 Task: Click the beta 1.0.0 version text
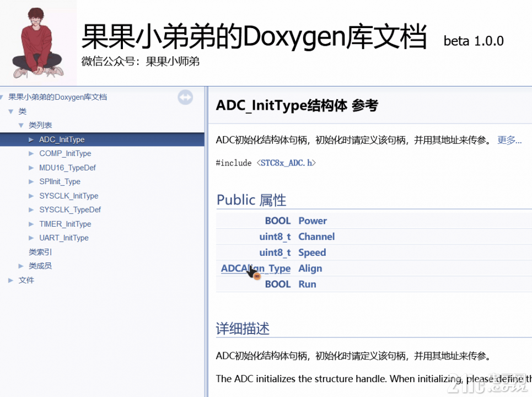coord(474,41)
